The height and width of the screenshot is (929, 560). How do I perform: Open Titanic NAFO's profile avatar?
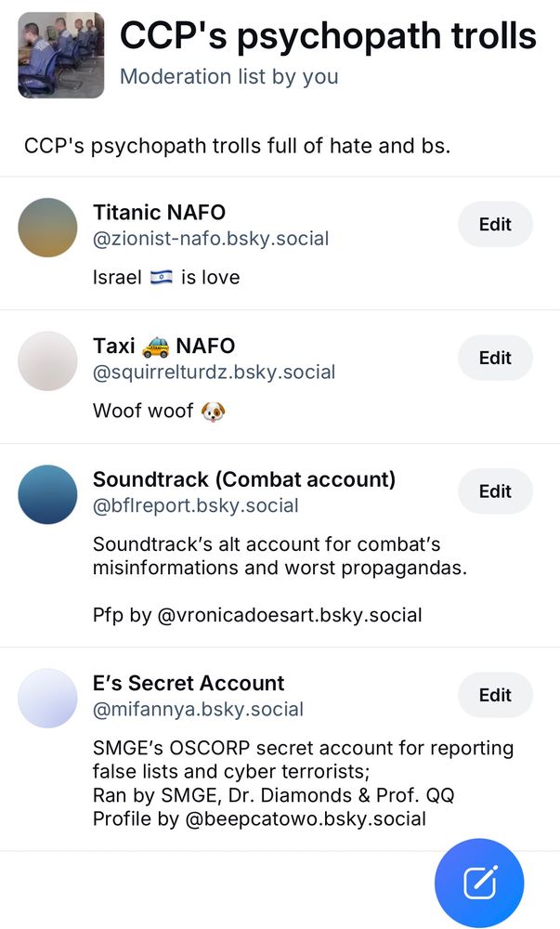coord(47,227)
